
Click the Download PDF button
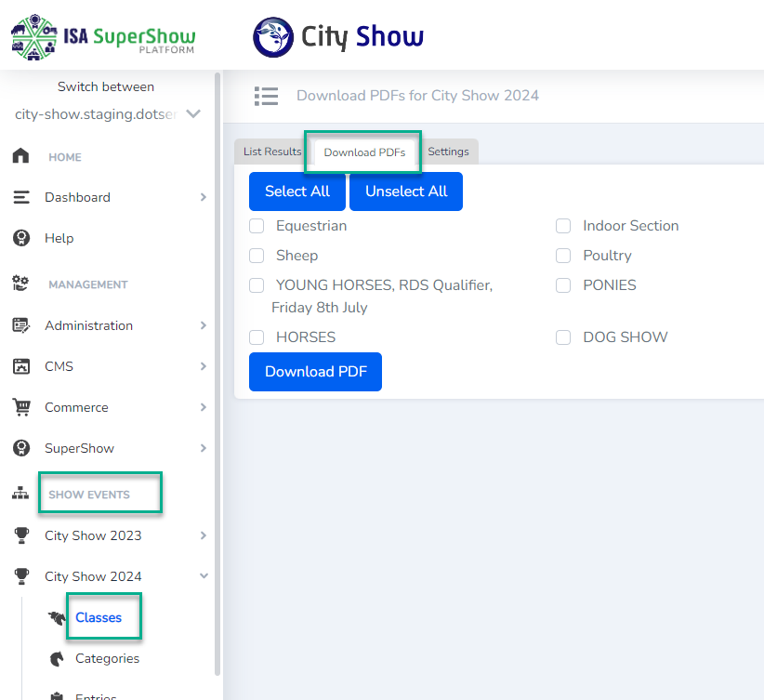(315, 372)
